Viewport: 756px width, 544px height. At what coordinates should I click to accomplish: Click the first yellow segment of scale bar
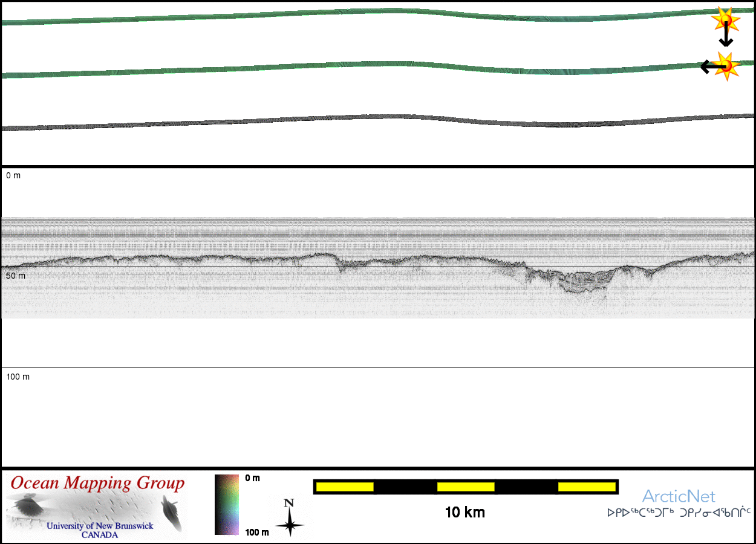coord(344,487)
